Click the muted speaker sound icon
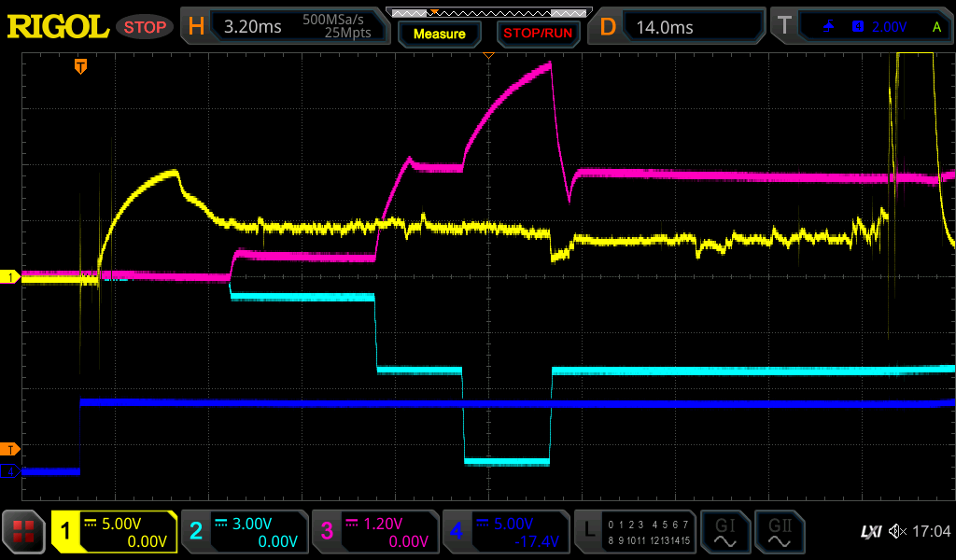The image size is (956, 560). pos(897,532)
